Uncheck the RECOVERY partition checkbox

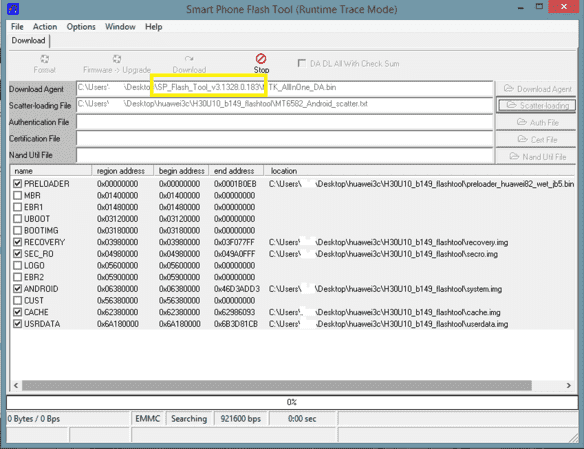tap(17, 242)
